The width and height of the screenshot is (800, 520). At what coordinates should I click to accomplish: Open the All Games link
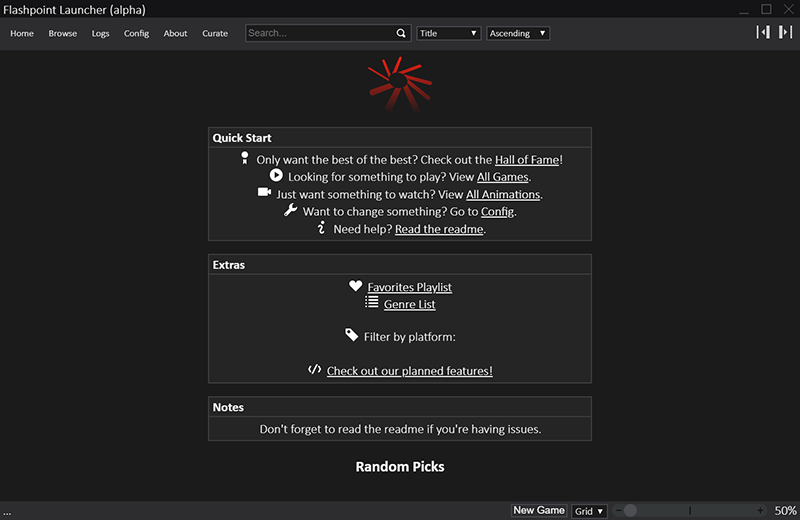[503, 177]
